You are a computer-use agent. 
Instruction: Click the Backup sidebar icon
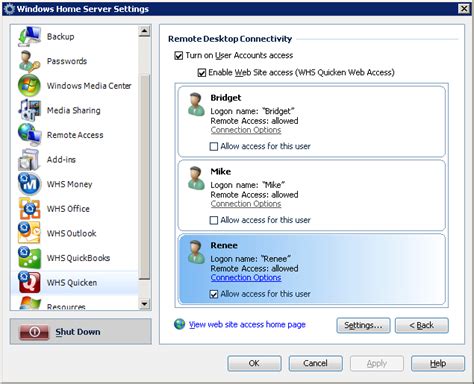tap(29, 36)
